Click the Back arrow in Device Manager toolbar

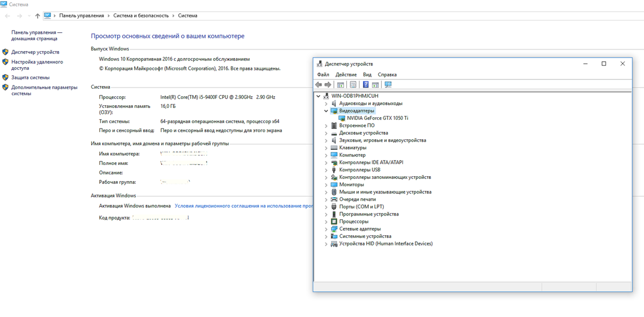[319, 85]
